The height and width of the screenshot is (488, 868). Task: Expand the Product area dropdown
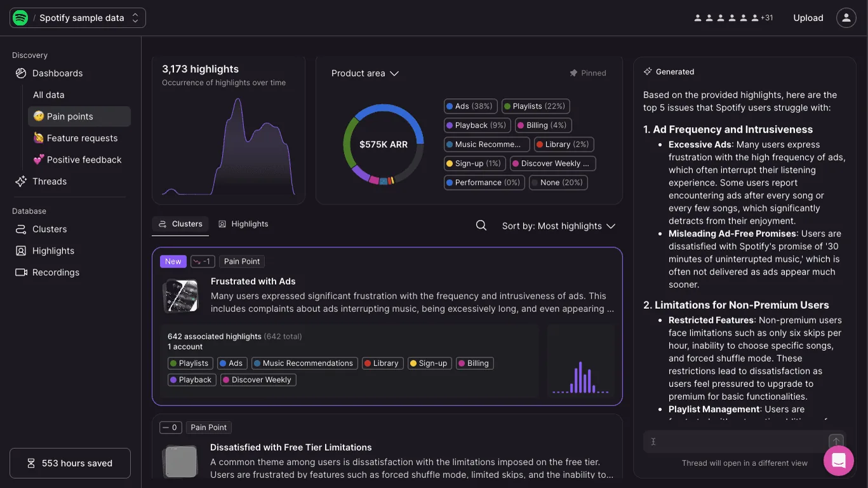click(x=365, y=73)
